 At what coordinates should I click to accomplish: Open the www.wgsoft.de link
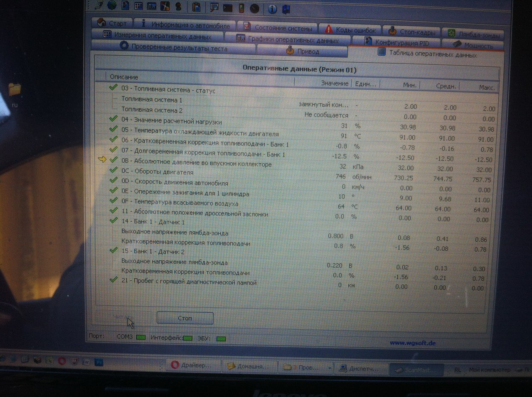[412, 343]
